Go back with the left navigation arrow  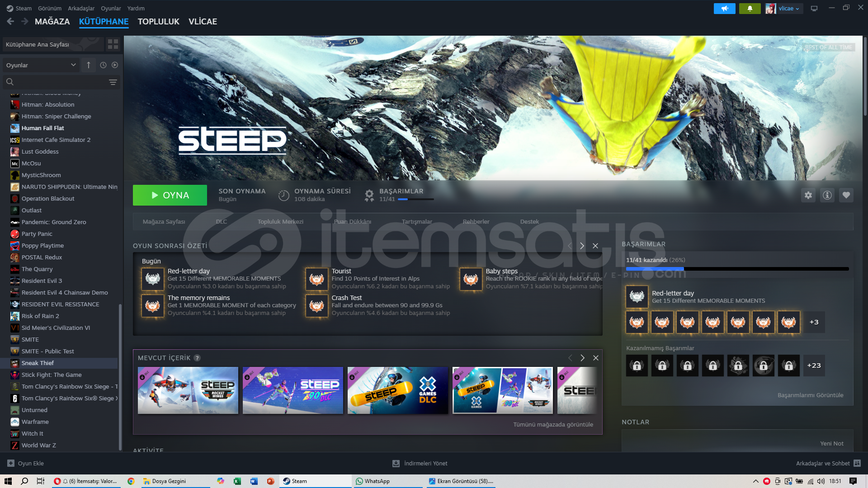click(x=10, y=21)
